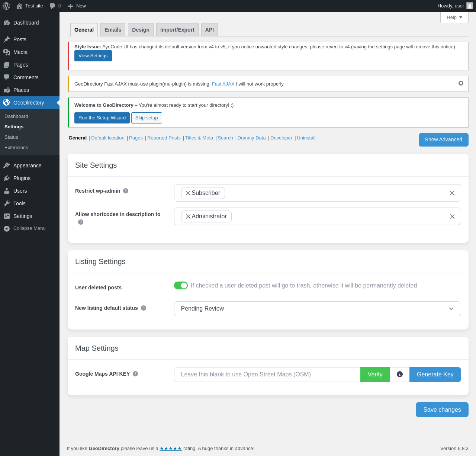Switch to the Emails tab

tap(113, 30)
